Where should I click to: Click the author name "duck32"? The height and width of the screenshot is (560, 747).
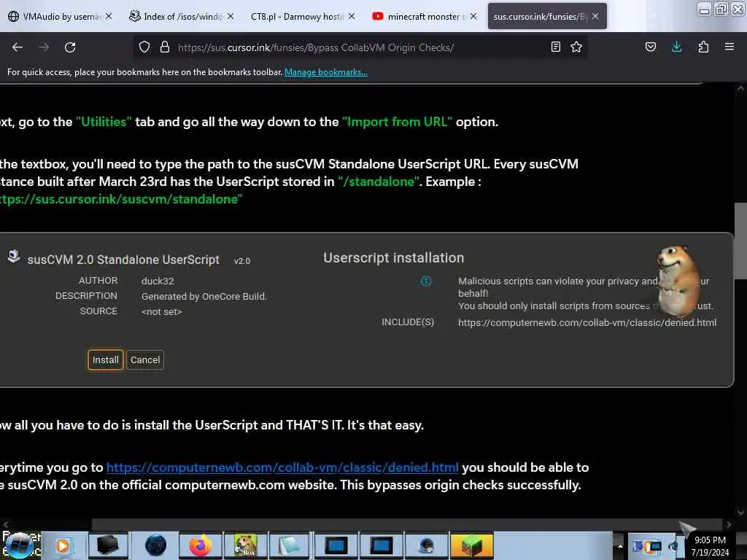[158, 281]
